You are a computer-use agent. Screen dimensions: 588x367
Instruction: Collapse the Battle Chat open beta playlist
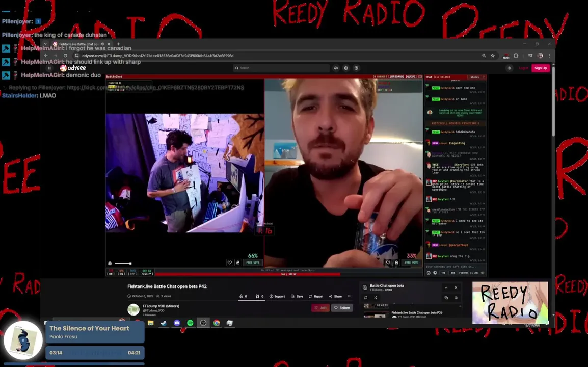pyautogui.click(x=446, y=287)
